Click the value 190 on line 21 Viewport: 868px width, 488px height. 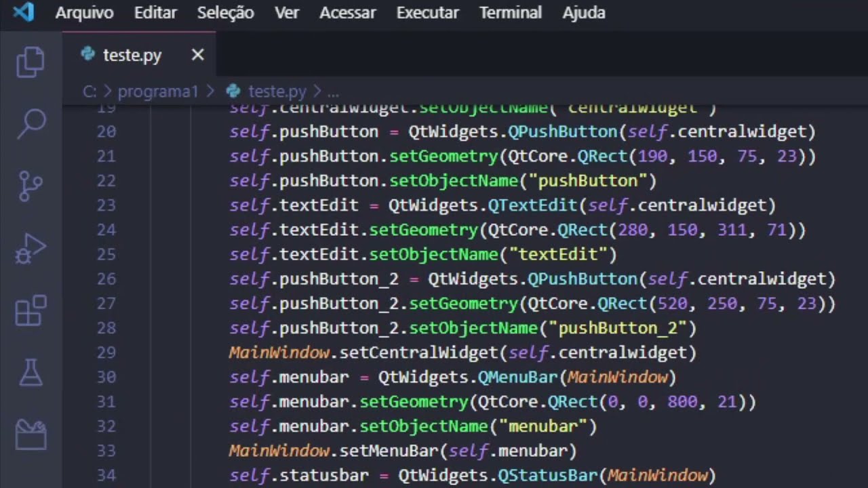(652, 157)
